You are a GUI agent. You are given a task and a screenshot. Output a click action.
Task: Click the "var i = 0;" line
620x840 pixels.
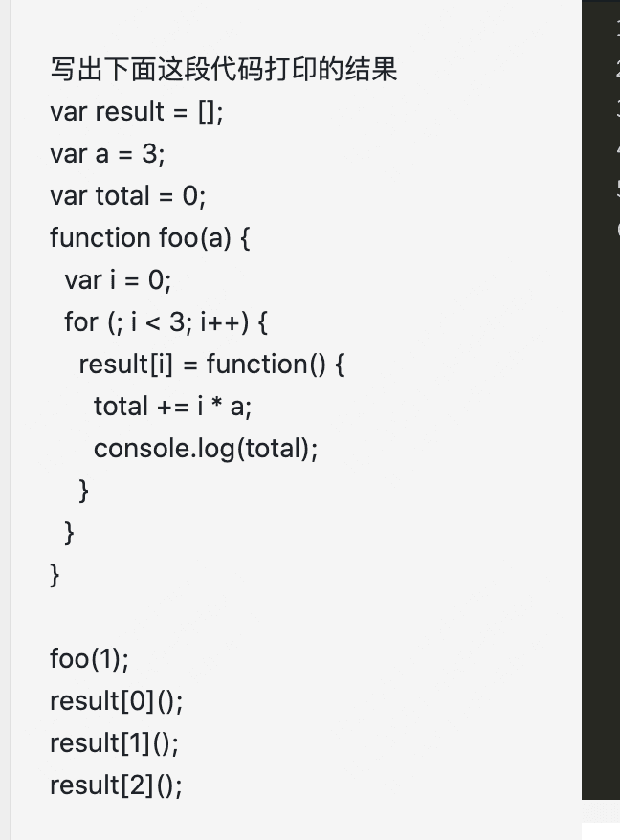pos(118,280)
